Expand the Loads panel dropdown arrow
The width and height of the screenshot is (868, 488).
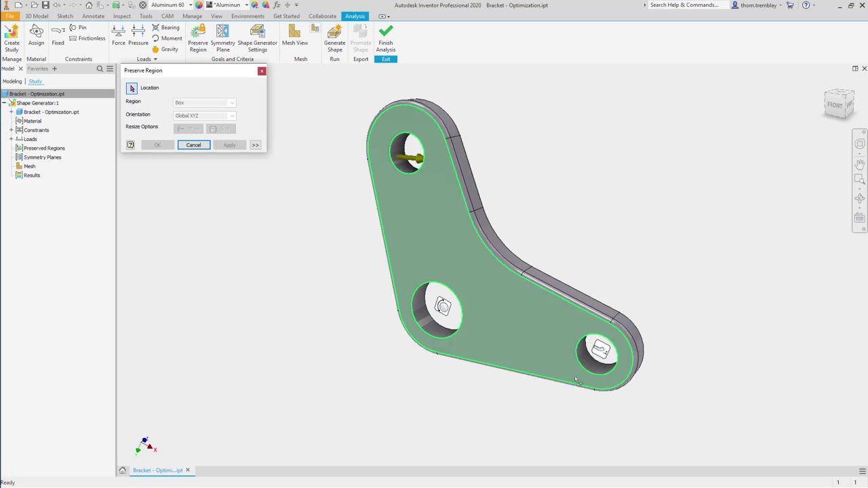155,59
